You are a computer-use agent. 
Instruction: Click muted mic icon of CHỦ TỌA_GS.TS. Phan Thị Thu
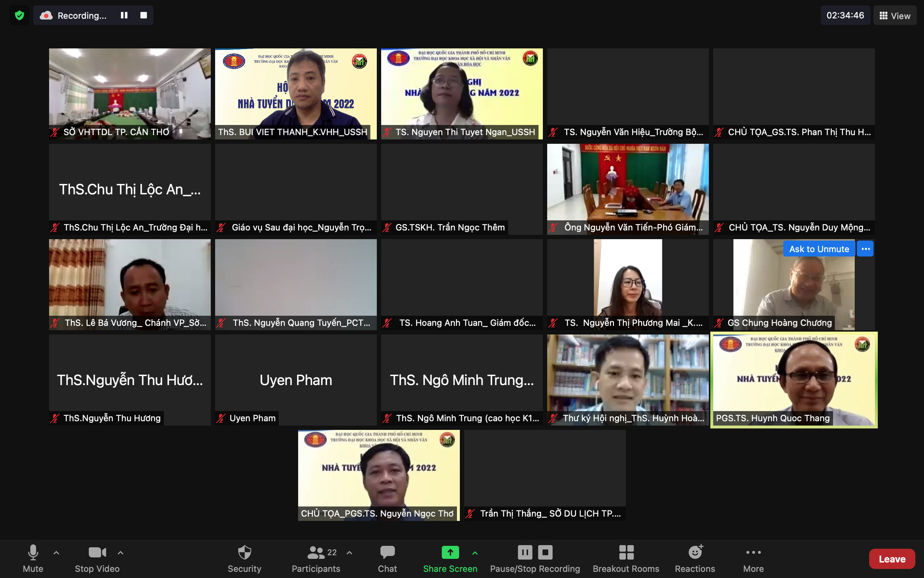tap(719, 132)
